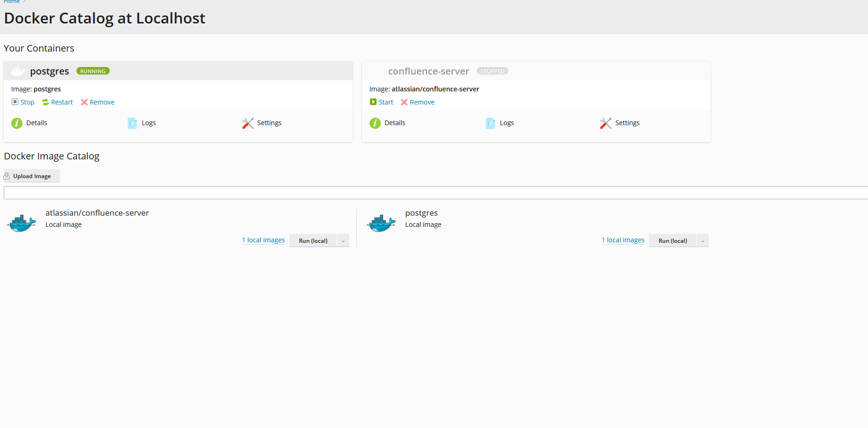
Task: Click the Your Containers heading
Action: click(39, 48)
